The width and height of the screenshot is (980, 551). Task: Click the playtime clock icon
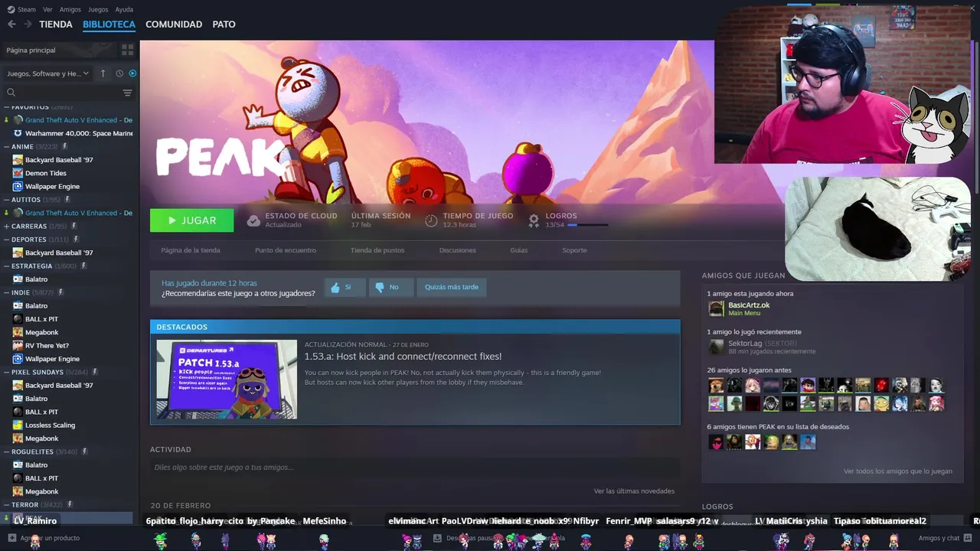point(431,220)
